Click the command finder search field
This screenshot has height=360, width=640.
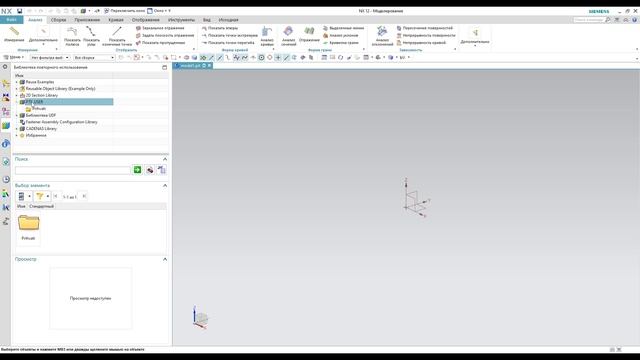click(588, 20)
